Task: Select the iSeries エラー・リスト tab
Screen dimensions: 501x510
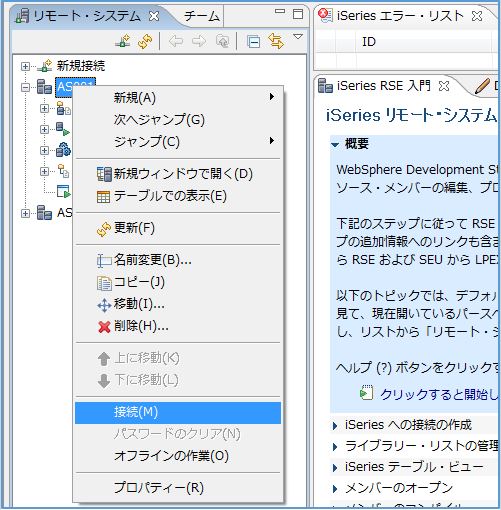Action: point(400,16)
